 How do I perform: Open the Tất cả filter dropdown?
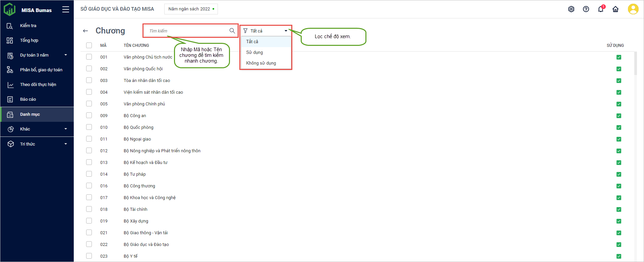tap(266, 31)
